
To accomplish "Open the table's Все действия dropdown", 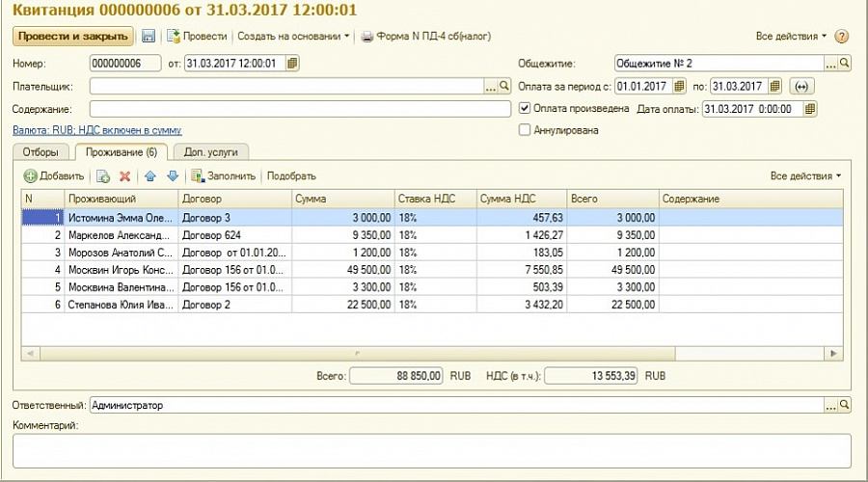I will tap(805, 176).
